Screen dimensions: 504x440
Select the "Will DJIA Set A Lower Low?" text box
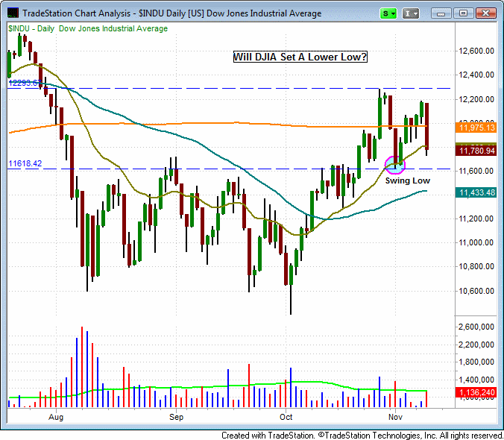coord(300,57)
